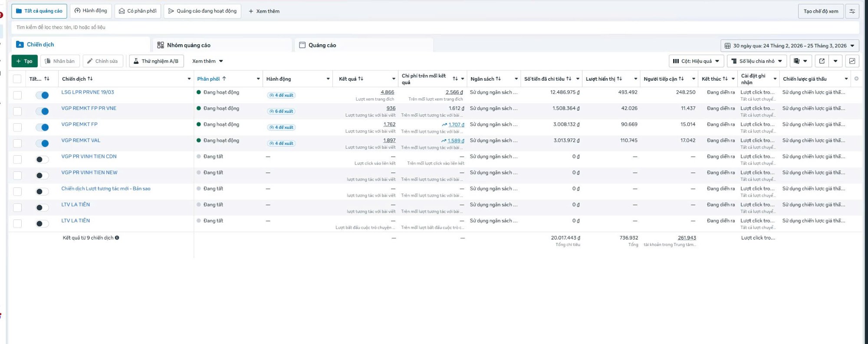Viewport: 868px width, 344px height.
Task: Select the Quảng cáo đang hoạt động filter tab
Action: pos(202,11)
